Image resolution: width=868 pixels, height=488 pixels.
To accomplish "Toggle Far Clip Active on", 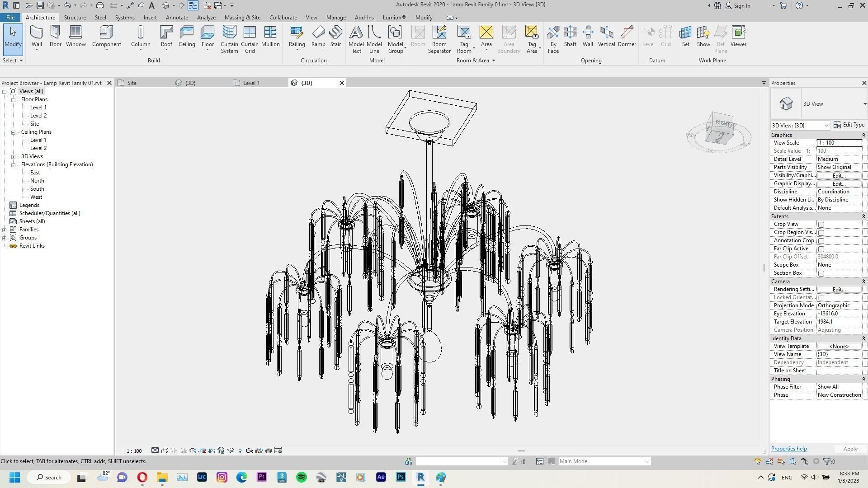I will click(x=821, y=249).
